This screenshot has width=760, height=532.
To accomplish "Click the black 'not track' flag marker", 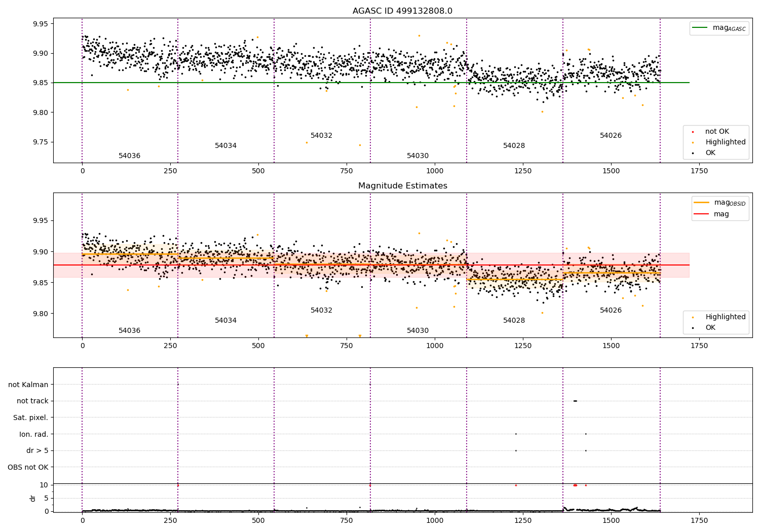I will tap(575, 401).
